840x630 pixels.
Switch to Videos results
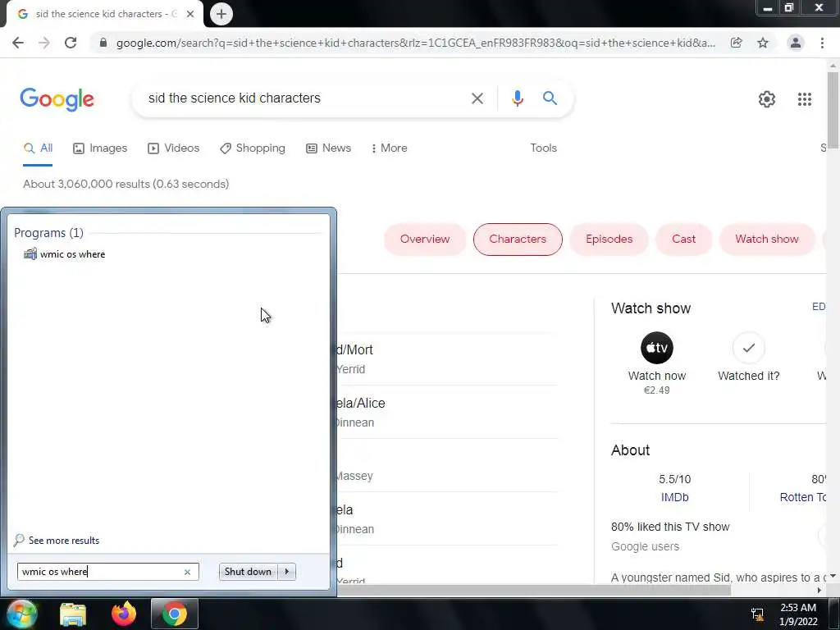tap(173, 148)
